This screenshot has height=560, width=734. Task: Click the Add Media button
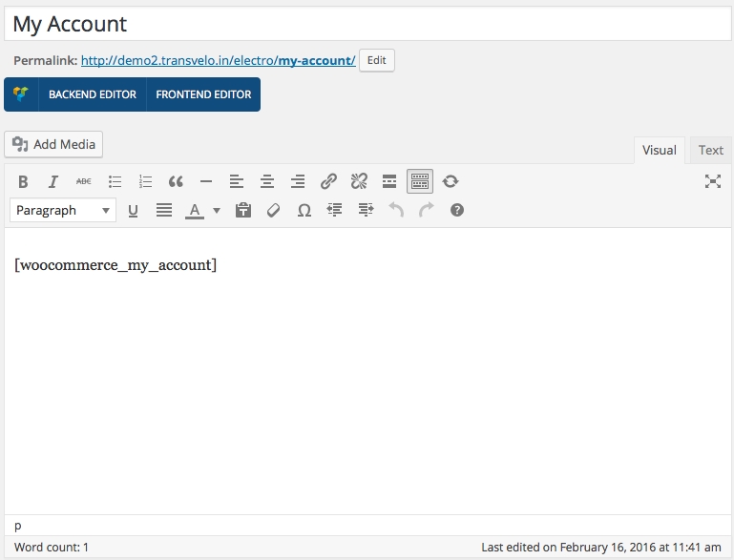coord(54,144)
